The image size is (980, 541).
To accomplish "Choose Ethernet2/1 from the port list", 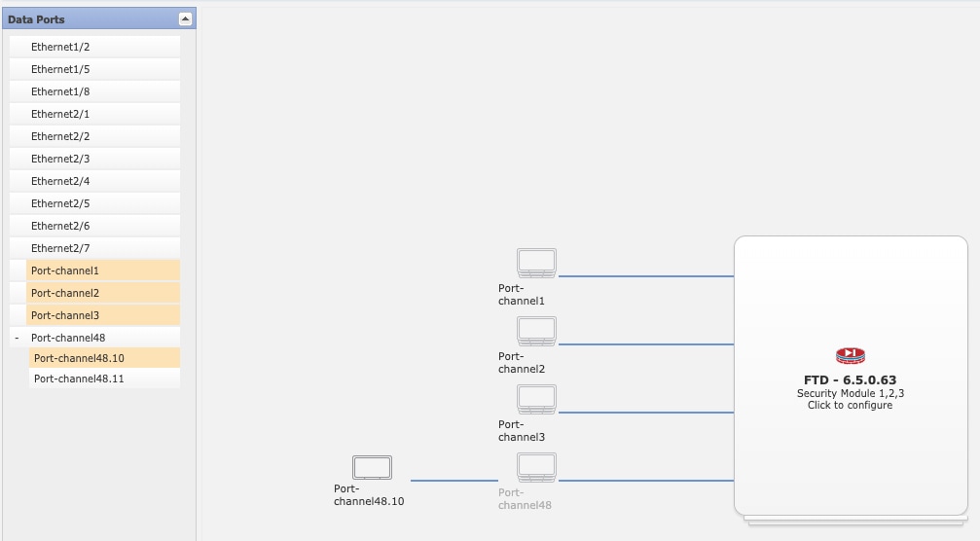I will pyautogui.click(x=95, y=114).
